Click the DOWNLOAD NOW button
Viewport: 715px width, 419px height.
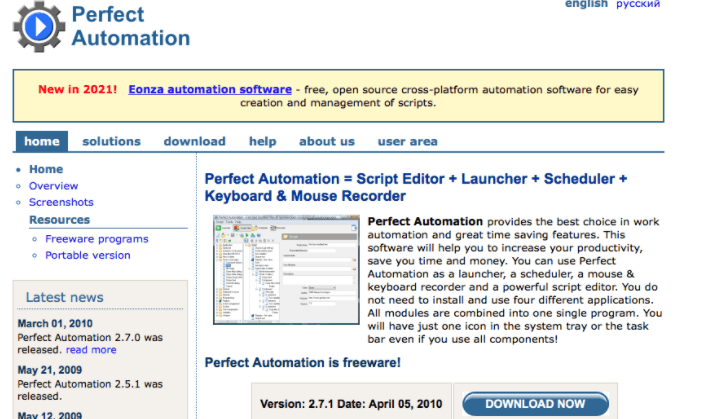pyautogui.click(x=535, y=403)
